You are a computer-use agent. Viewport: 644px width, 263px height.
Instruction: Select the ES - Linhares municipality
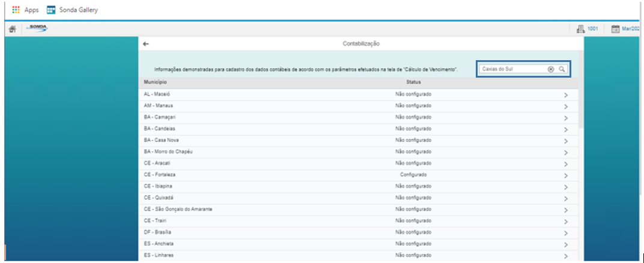click(158, 255)
